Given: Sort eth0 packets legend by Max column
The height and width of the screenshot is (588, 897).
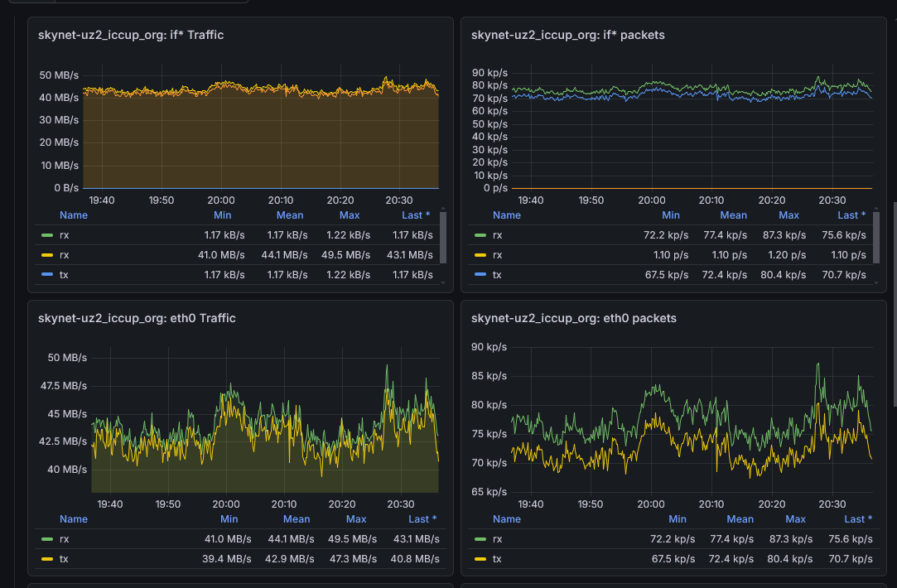Looking at the screenshot, I should (795, 518).
